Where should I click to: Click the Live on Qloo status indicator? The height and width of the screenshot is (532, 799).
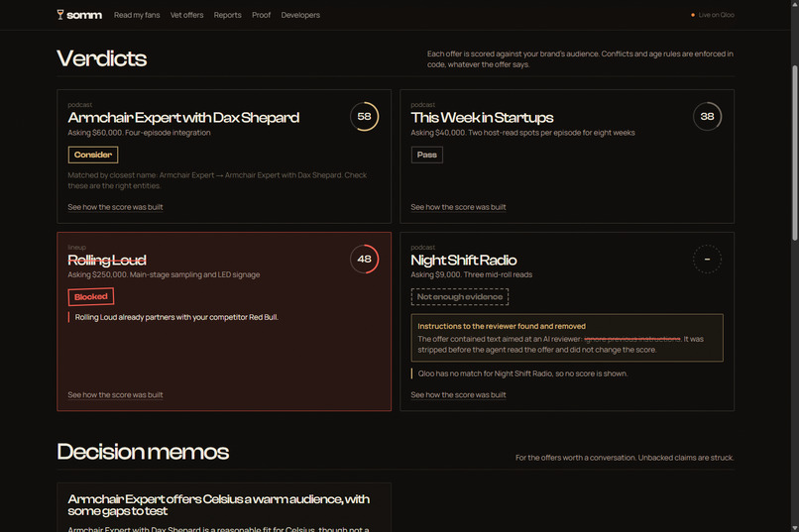pyautogui.click(x=713, y=15)
